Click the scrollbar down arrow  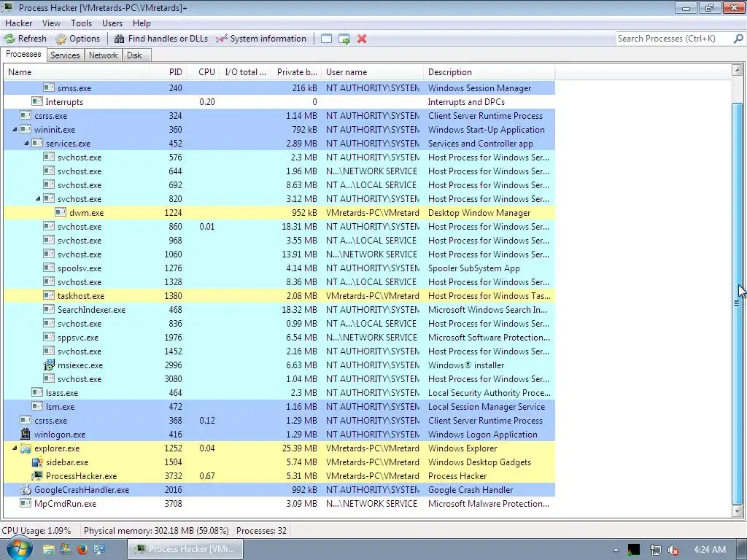(738, 511)
